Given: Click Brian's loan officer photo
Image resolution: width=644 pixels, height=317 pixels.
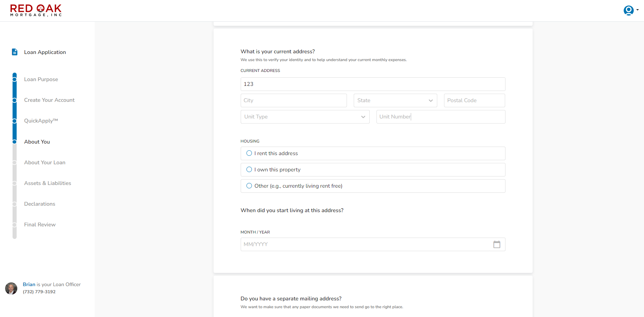Looking at the screenshot, I should tap(11, 288).
